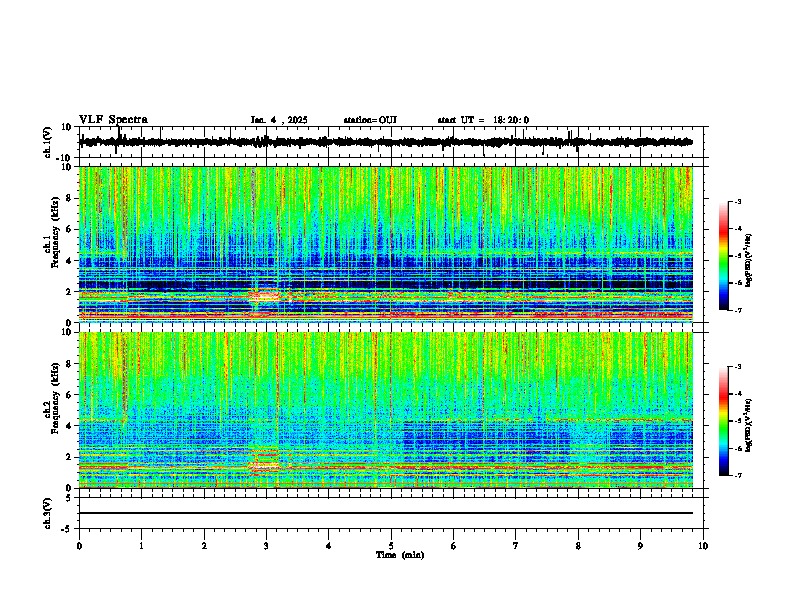792x612 pixels.
Task: Click time axis tick label "8"
Action: click(x=578, y=546)
